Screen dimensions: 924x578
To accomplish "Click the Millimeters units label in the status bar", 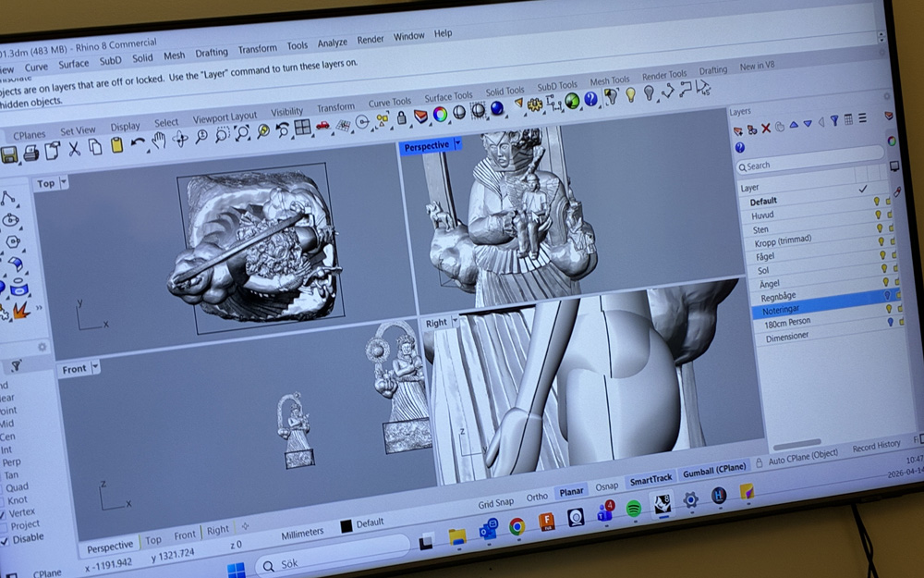I will pyautogui.click(x=302, y=534).
